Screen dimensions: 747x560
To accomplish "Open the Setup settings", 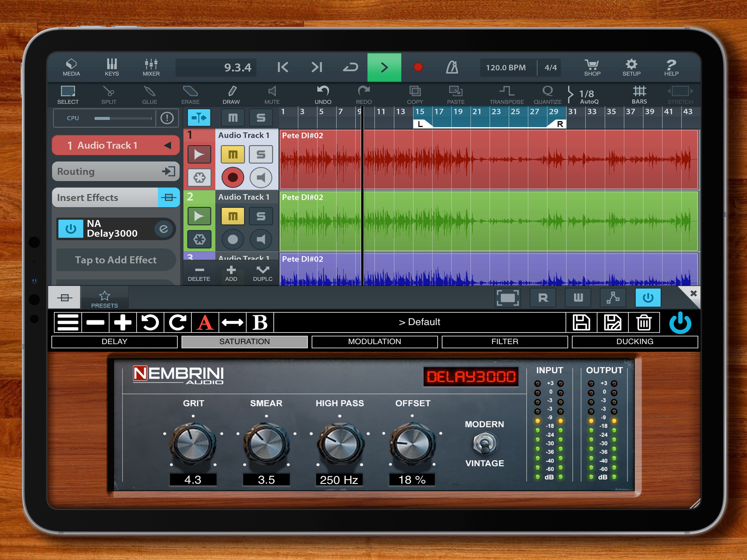I will (631, 67).
